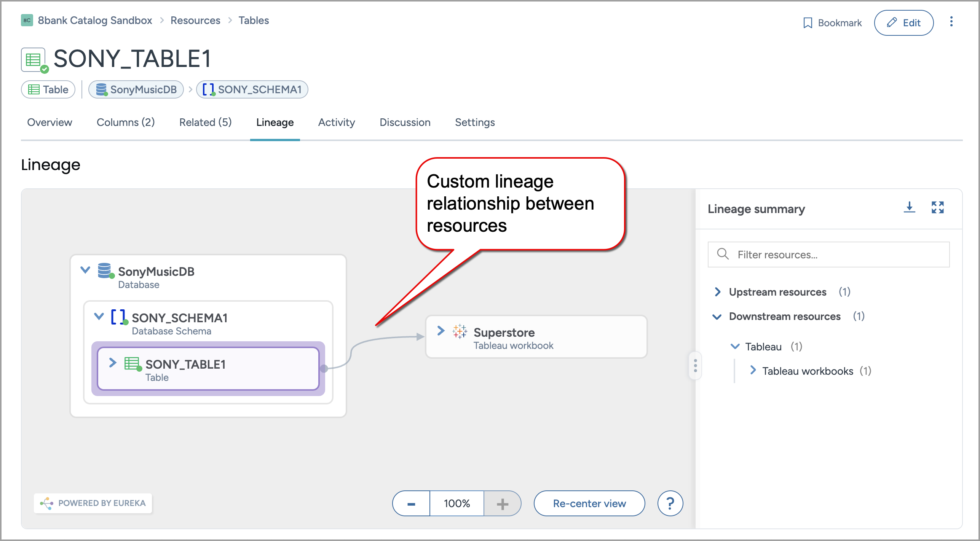
Task: Click the Bookmark label
Action: tap(840, 23)
